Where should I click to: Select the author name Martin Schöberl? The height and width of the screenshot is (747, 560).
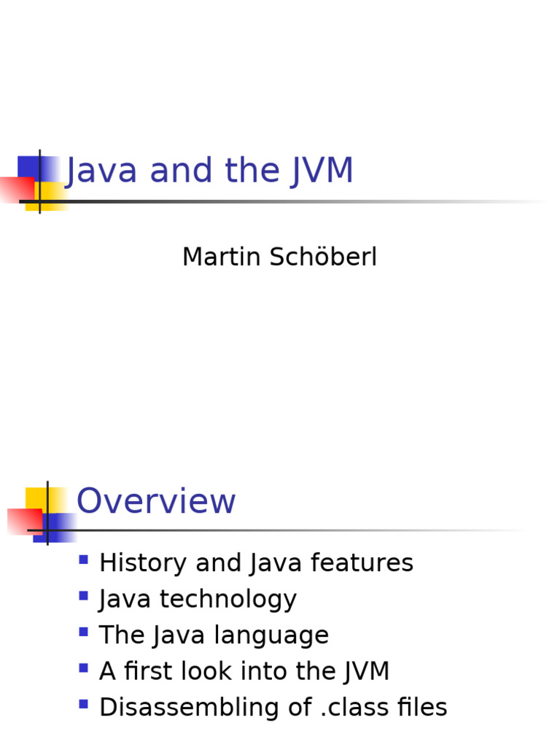279,258
